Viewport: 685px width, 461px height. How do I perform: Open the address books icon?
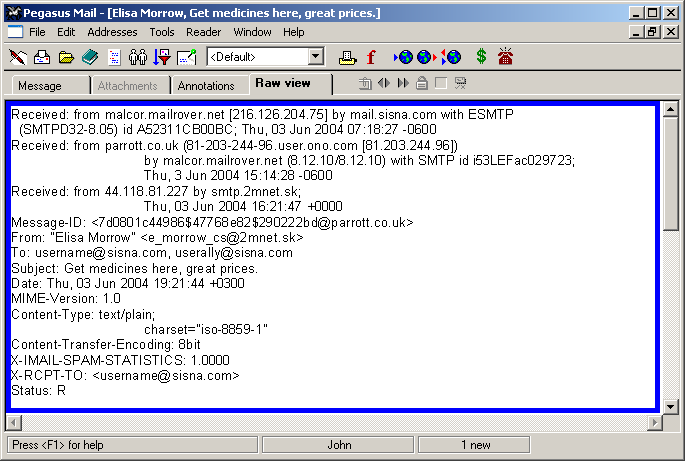(x=90, y=57)
